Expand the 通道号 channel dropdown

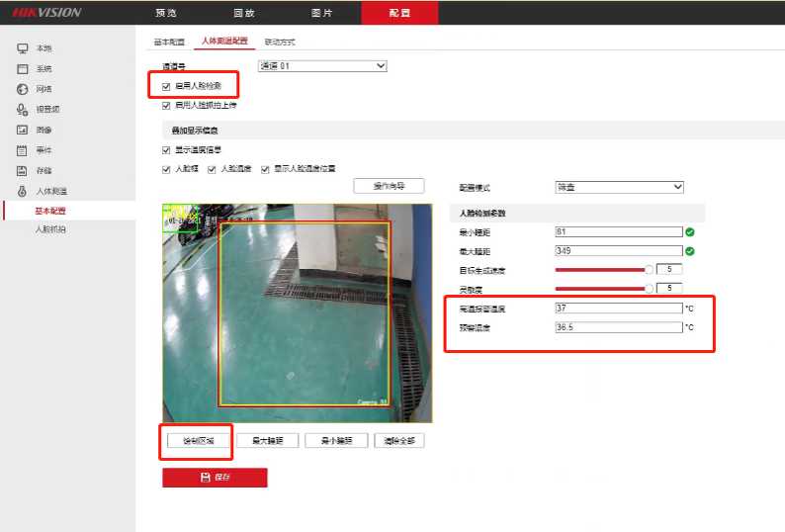(x=321, y=66)
